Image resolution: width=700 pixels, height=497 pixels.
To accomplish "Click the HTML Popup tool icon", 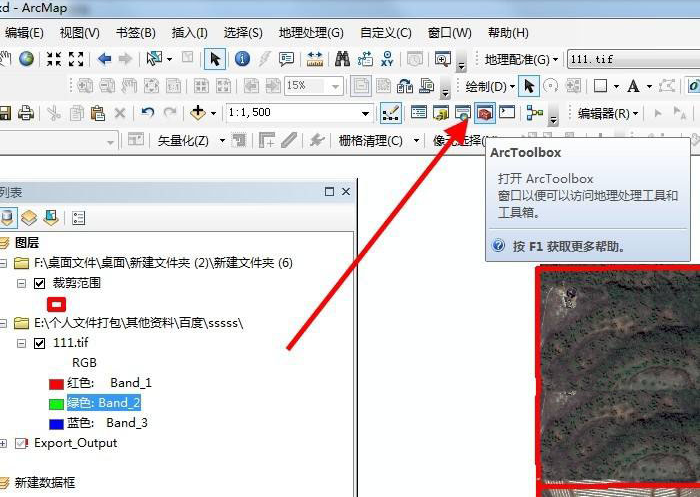I will [286, 59].
